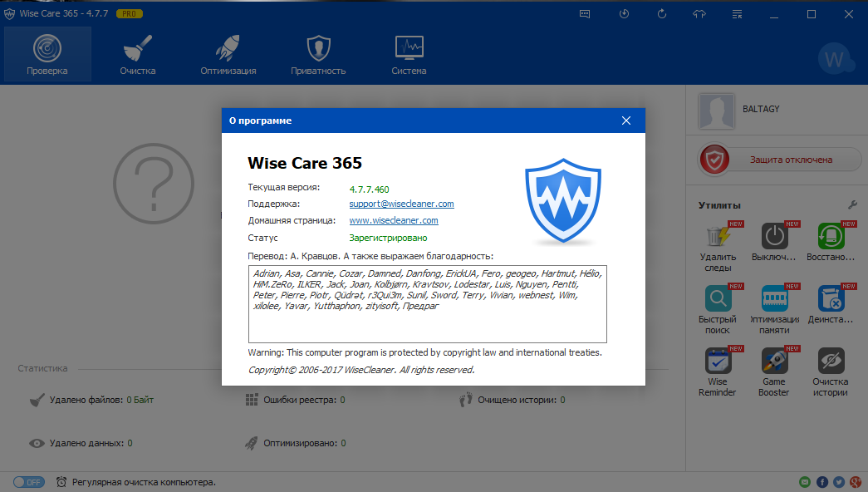
Task: Open the Удалить следы utility
Action: pyautogui.click(x=718, y=248)
